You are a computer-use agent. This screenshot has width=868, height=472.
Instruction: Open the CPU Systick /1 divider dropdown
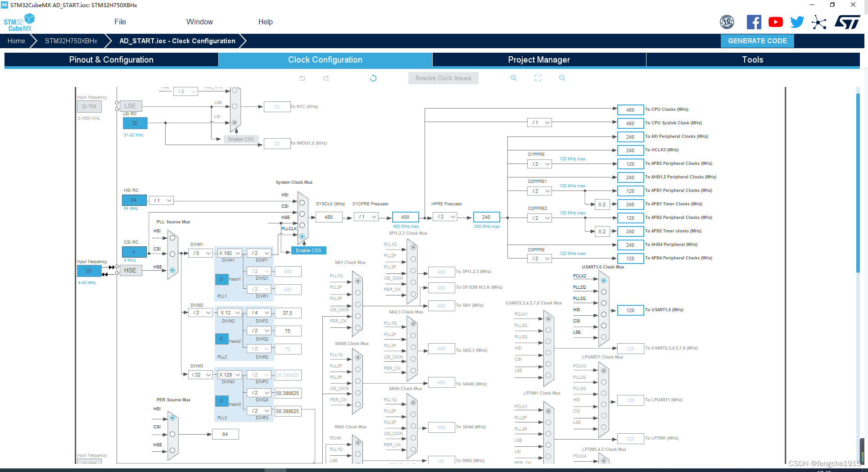click(539, 123)
